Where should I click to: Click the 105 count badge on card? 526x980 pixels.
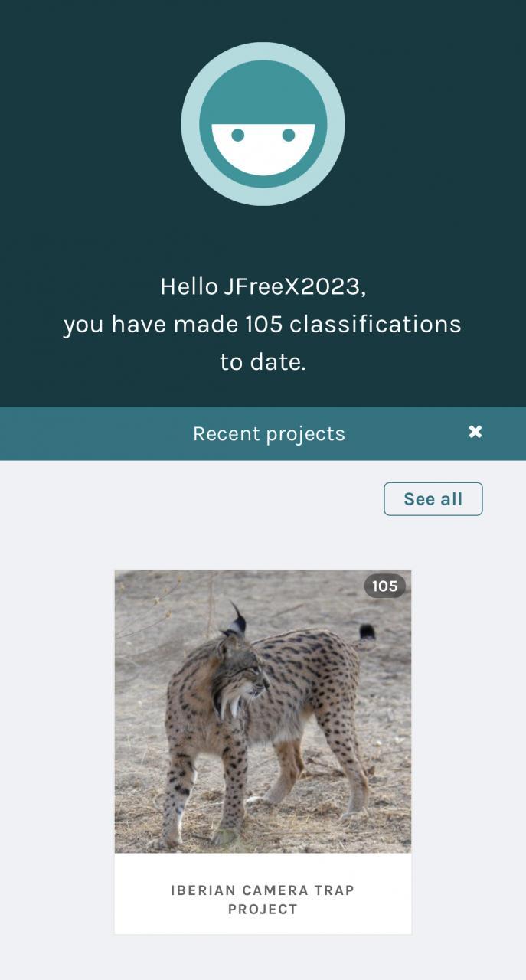[x=384, y=586]
